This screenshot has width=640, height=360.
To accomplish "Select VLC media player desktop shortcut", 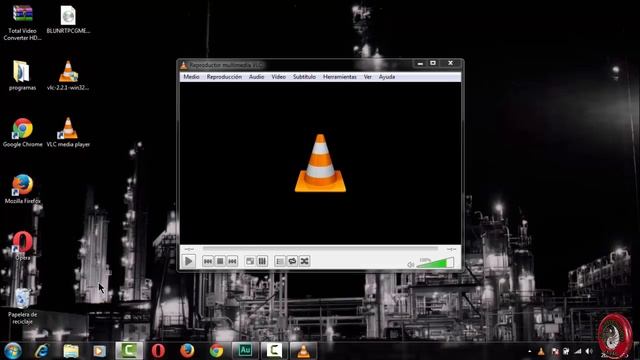I will pos(68,133).
